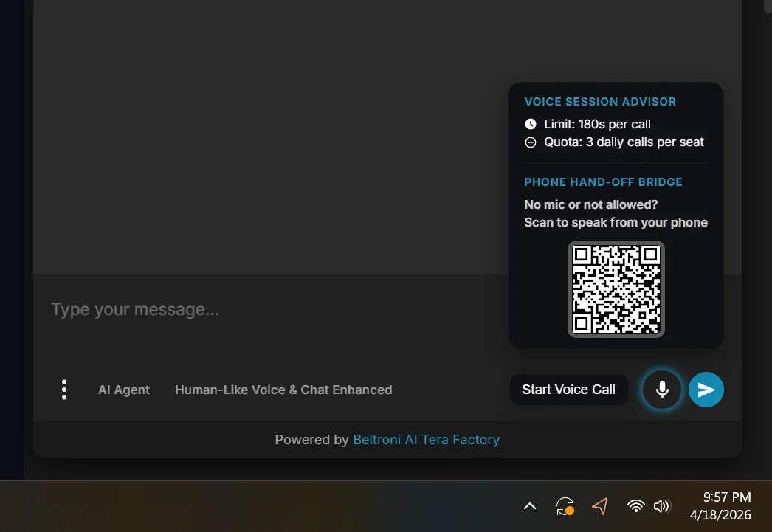Expand the hidden tray icons chevron
Screen dimensions: 772x532
tap(529, 506)
